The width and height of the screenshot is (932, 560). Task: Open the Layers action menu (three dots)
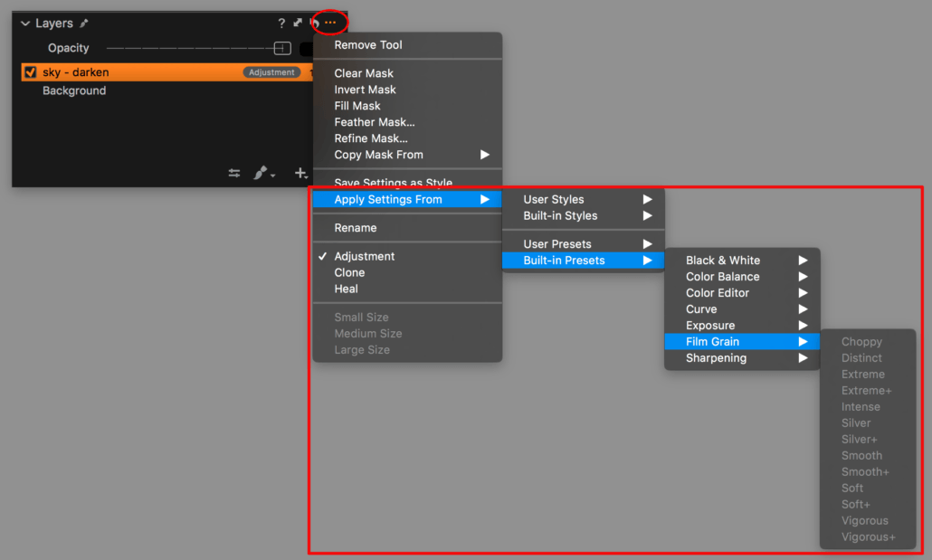pyautogui.click(x=329, y=23)
